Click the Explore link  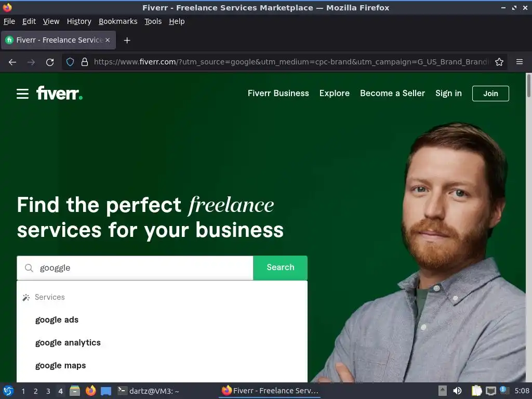(x=334, y=94)
